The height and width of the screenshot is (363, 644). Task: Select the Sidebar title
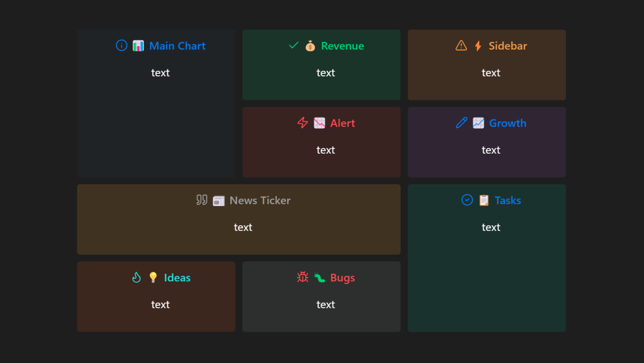(x=508, y=46)
